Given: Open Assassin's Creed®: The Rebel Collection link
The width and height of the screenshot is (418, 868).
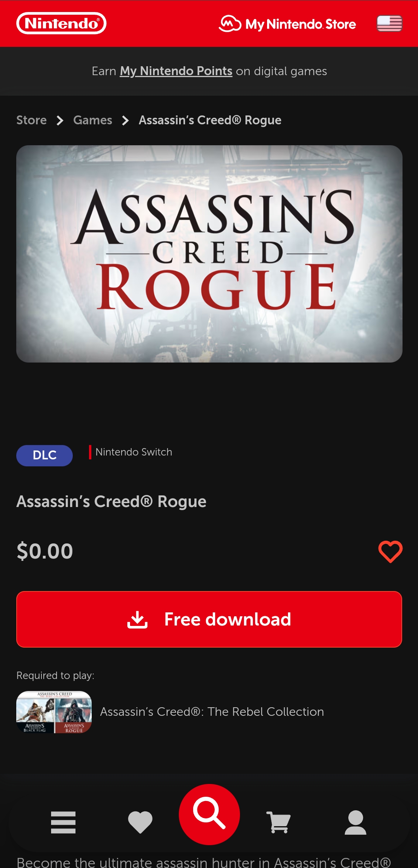Looking at the screenshot, I should coord(212,712).
